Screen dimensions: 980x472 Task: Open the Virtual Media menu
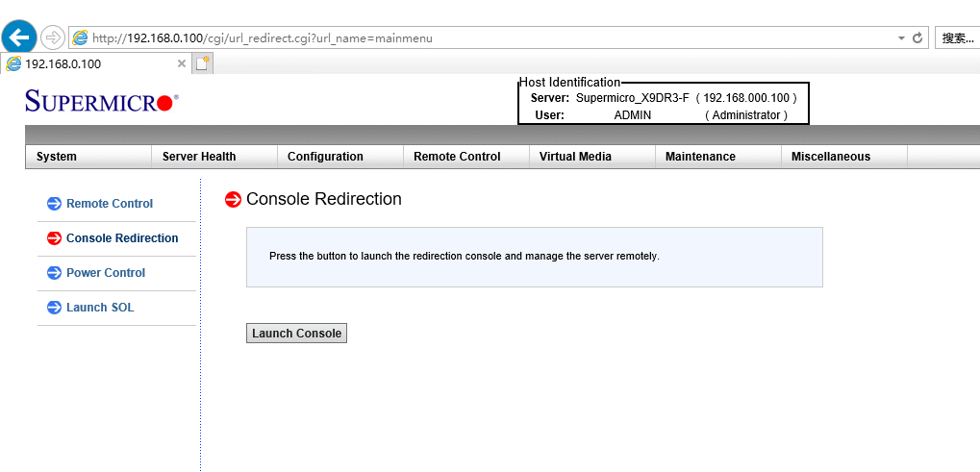(592, 157)
